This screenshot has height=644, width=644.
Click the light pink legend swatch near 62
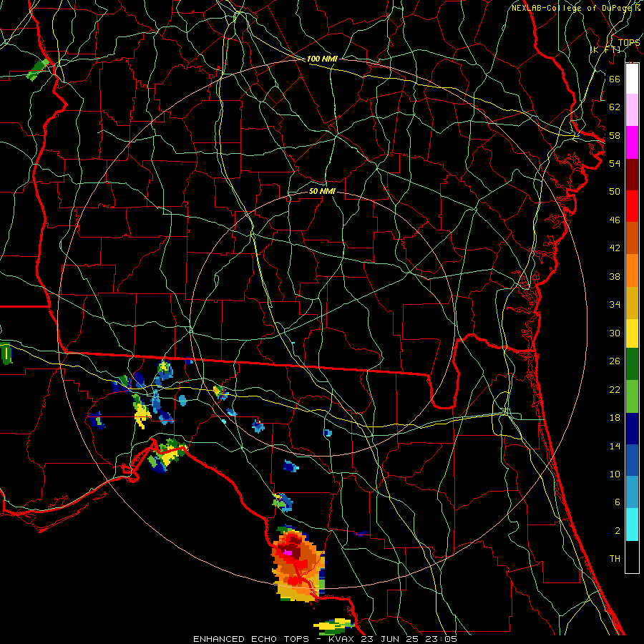632,110
